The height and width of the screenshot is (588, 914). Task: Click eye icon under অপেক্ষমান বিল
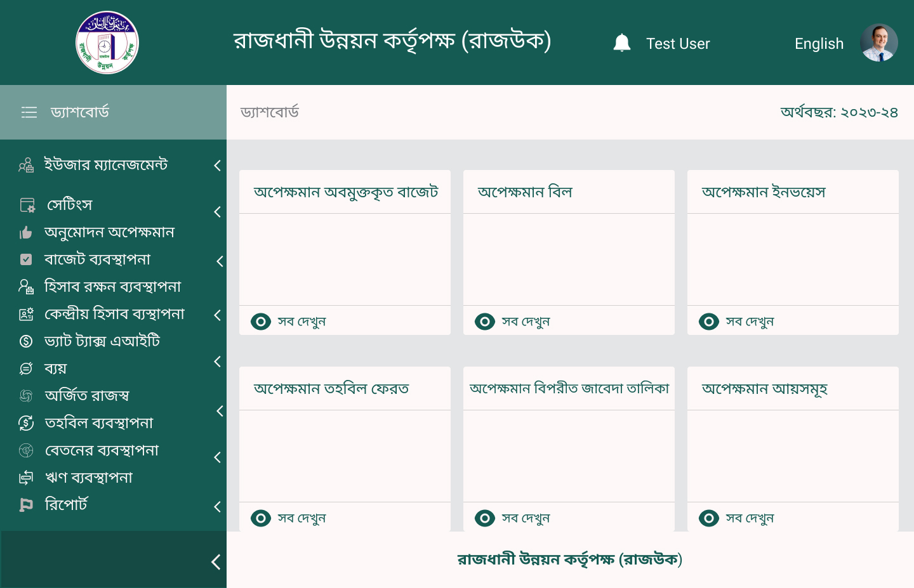point(485,322)
